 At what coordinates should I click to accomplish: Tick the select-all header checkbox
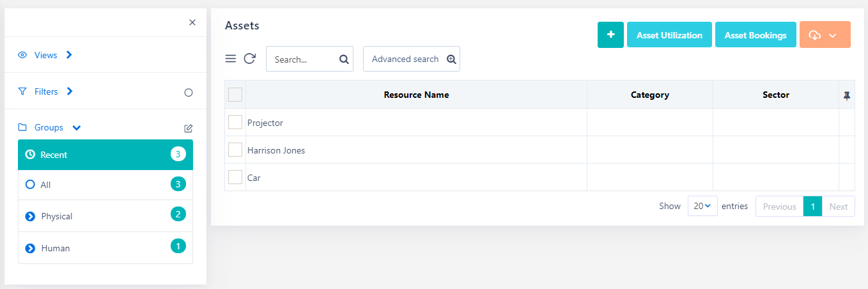point(235,95)
